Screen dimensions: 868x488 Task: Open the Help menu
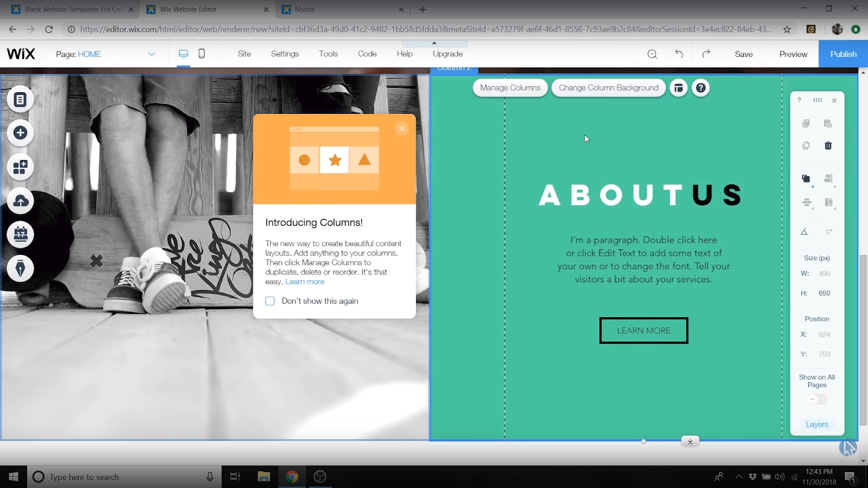(x=405, y=54)
